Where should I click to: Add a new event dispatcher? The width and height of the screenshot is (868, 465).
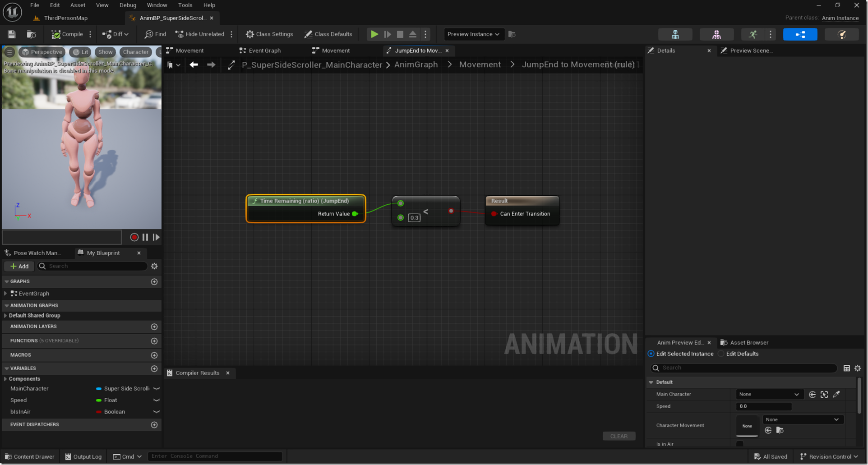coord(154,425)
